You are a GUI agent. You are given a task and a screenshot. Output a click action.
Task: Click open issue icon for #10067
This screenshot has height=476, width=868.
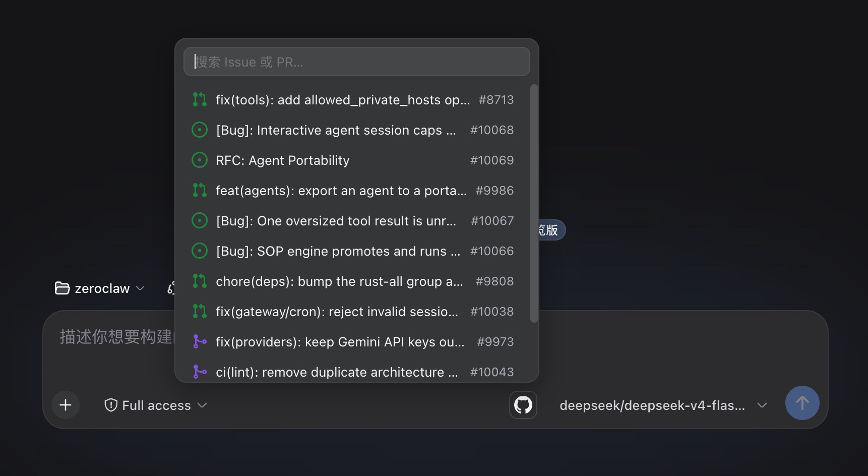(x=200, y=221)
